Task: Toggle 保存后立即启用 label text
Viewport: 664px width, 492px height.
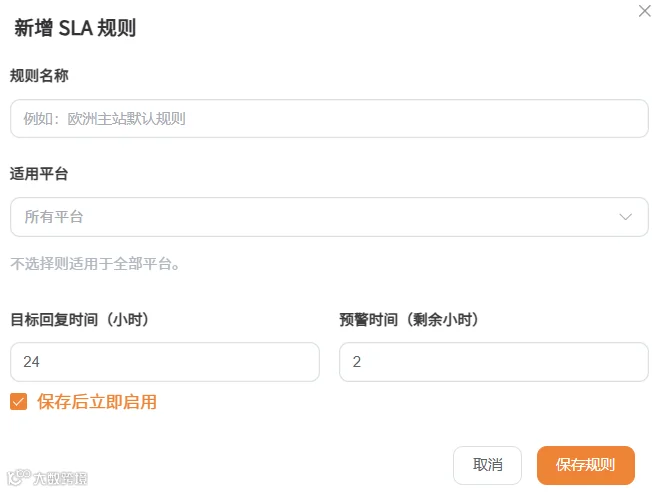Action: 97,401
